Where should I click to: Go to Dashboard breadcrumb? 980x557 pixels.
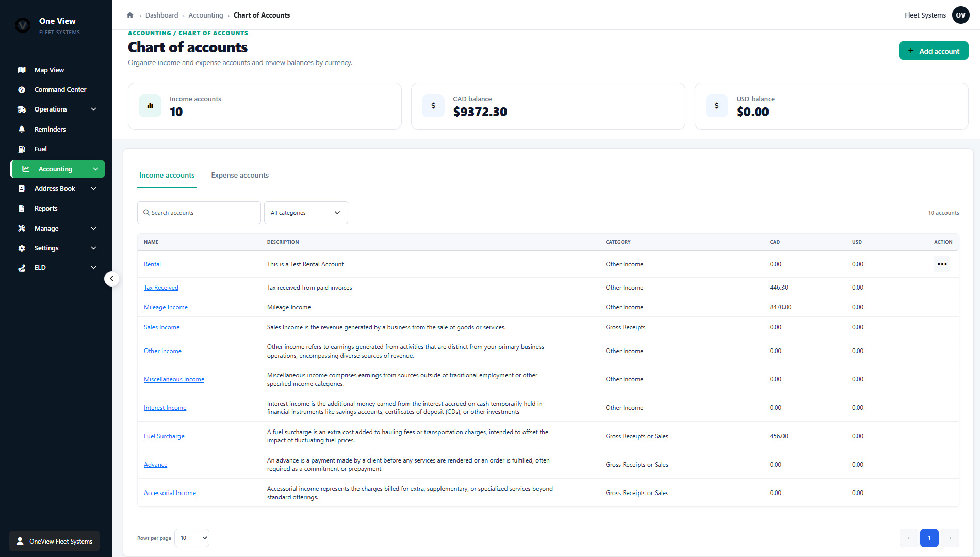[x=161, y=15]
